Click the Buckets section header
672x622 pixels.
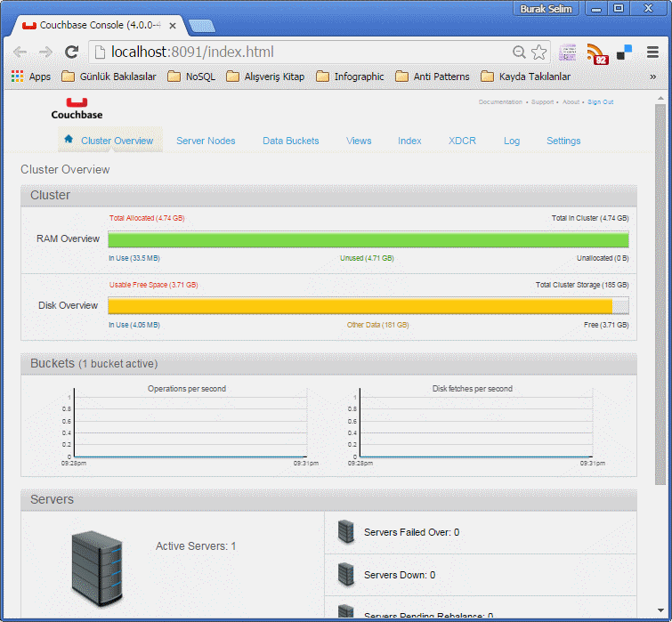pos(328,364)
